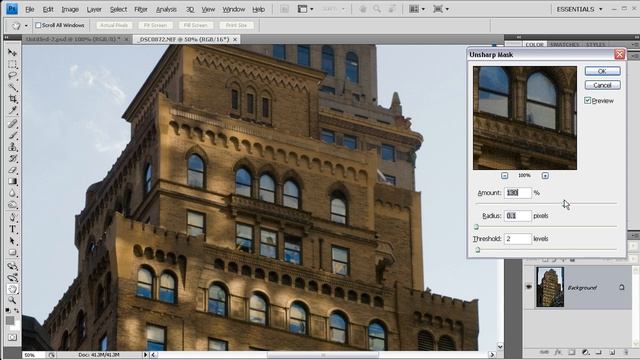The height and width of the screenshot is (360, 640).
Task: Open the File menu
Action: 30,9
